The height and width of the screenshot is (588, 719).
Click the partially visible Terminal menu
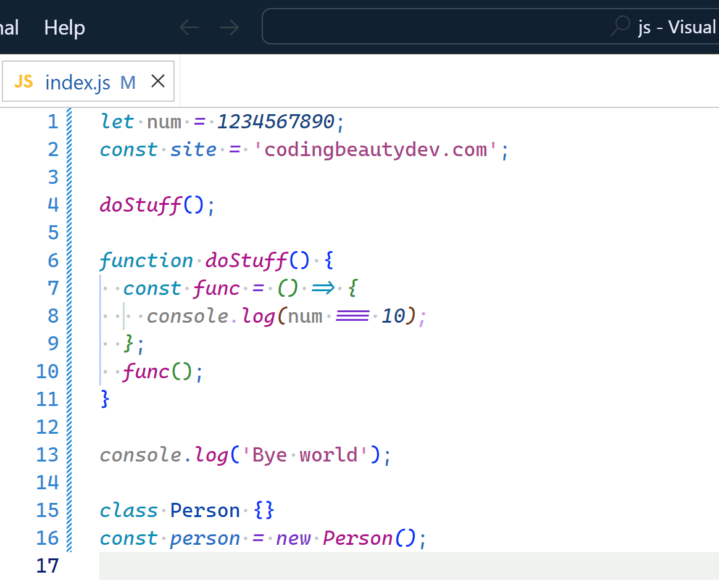(x=9, y=28)
